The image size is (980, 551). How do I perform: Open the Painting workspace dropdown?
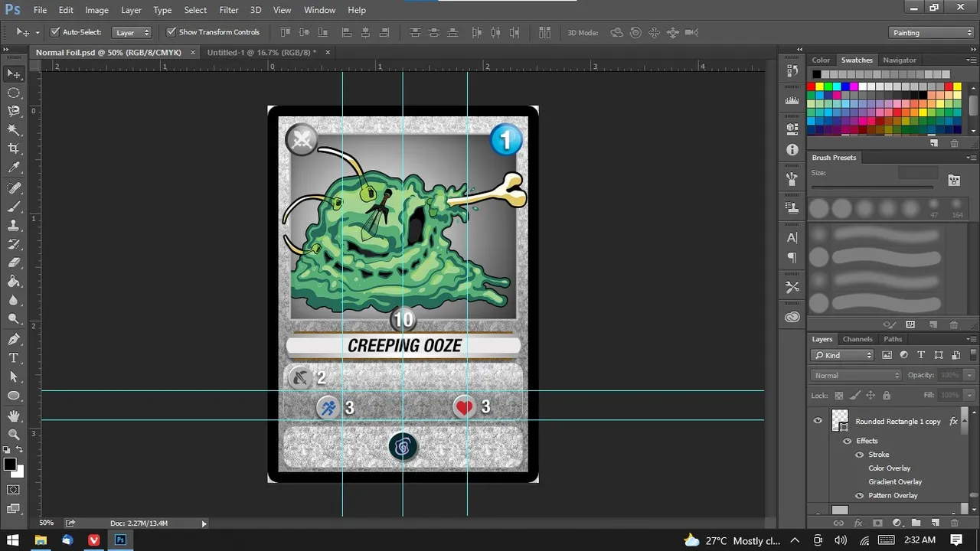932,32
